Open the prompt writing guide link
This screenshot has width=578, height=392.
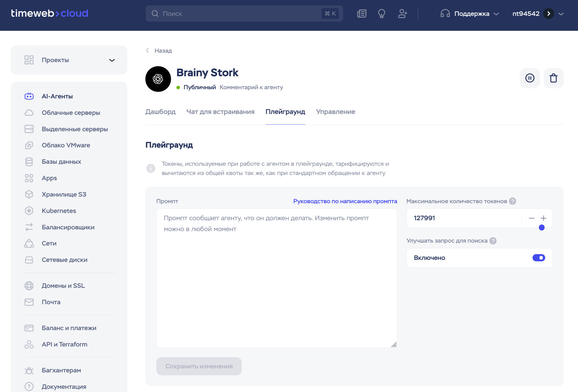pyautogui.click(x=345, y=201)
